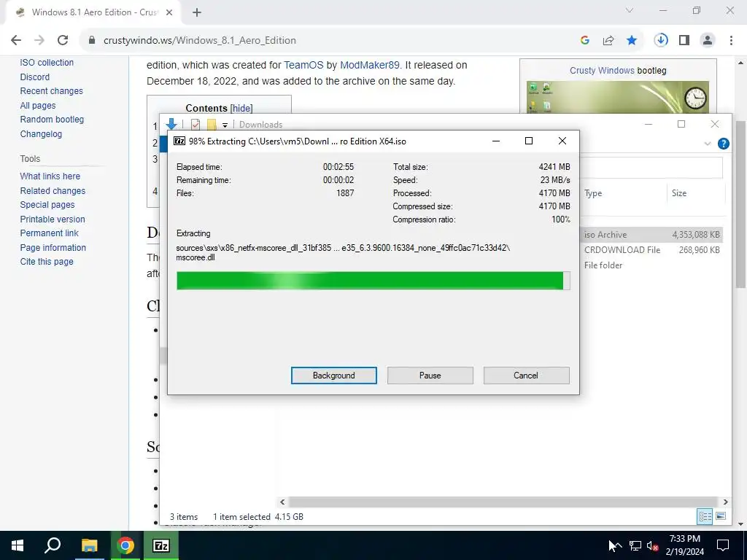Follow the TeamOS link
Image resolution: width=747 pixels, height=560 pixels.
click(x=303, y=65)
